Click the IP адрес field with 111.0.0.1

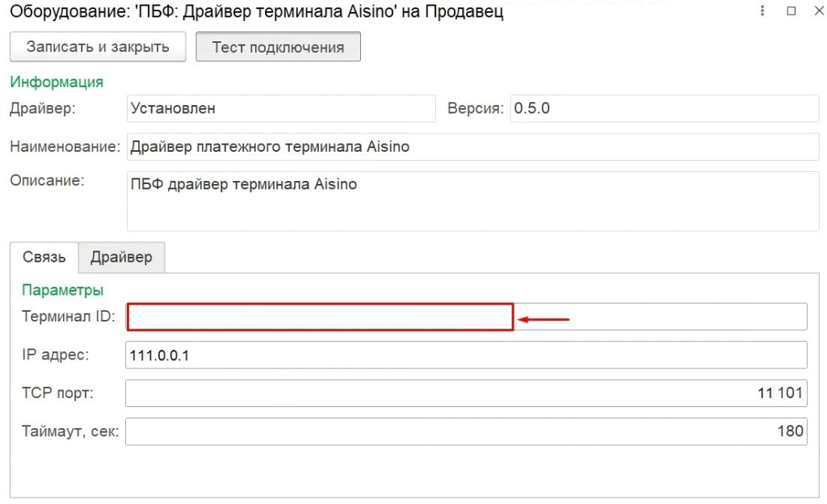(x=466, y=355)
